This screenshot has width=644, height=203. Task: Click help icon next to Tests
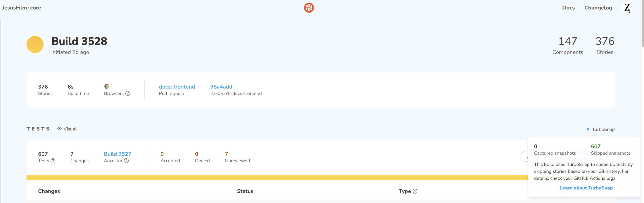coord(53,161)
